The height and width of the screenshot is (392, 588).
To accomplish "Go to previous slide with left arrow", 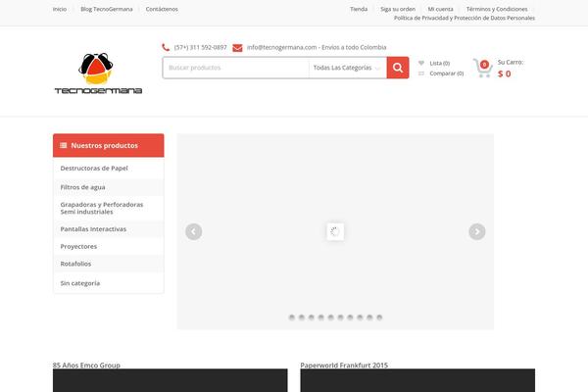I will (193, 231).
